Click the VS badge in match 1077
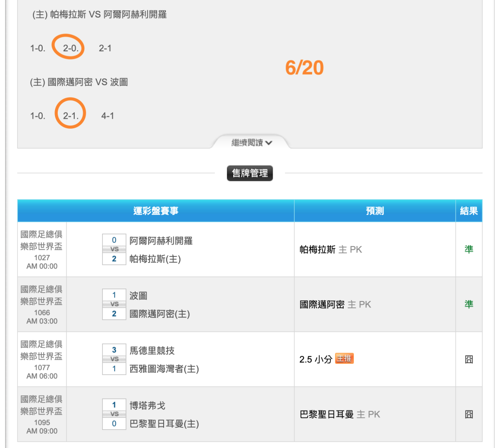Image resolution: width=495 pixels, height=448 pixels. tap(114, 359)
